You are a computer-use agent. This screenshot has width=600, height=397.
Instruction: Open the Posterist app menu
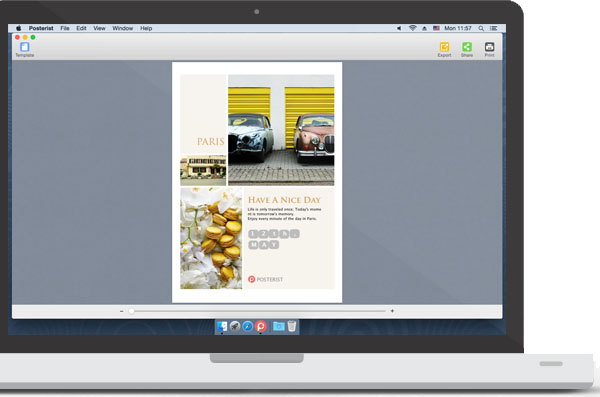pos(41,28)
